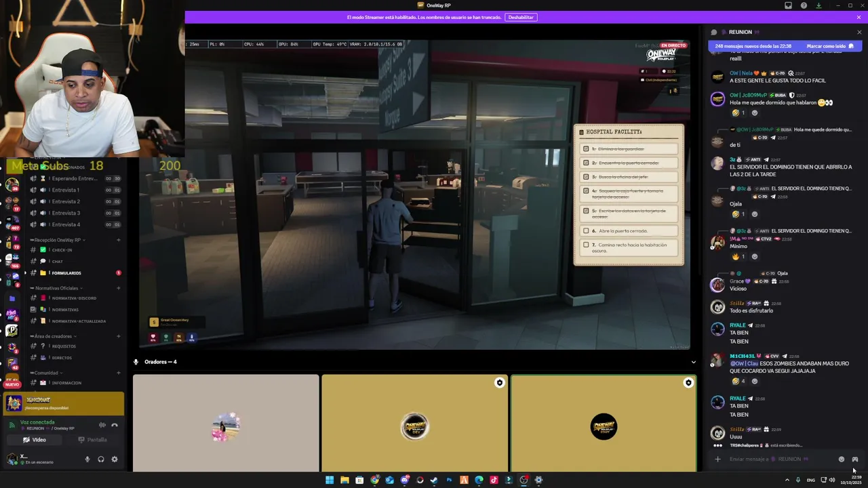
Task: Mute microphone in user panel
Action: 87,459
